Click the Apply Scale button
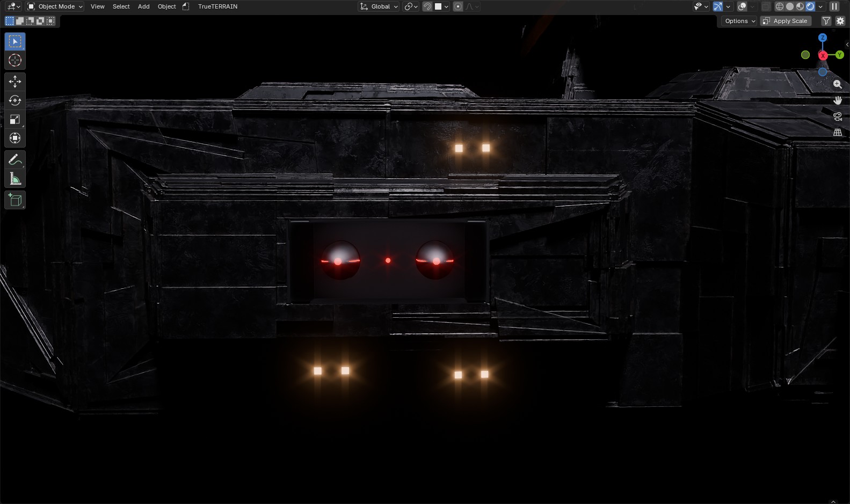 pos(785,21)
